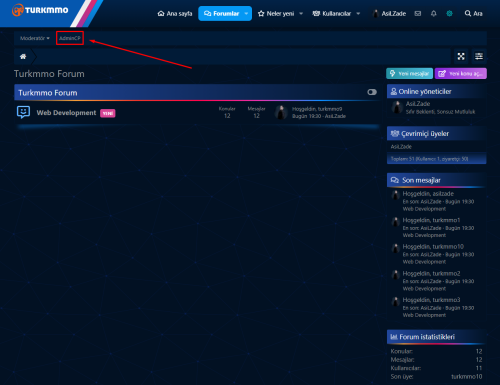Expand the Kullanıcılar dropdown arrow
The height and width of the screenshot is (385, 500).
[358, 14]
